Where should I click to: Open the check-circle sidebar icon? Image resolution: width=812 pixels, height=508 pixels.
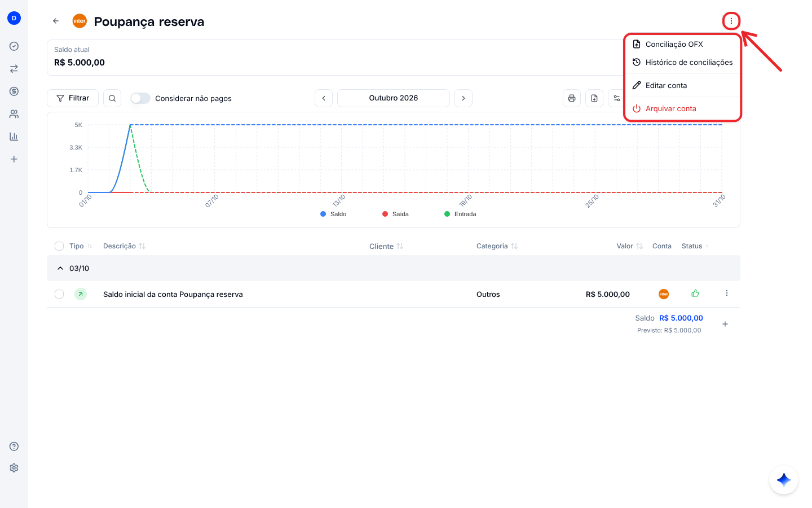(x=14, y=46)
